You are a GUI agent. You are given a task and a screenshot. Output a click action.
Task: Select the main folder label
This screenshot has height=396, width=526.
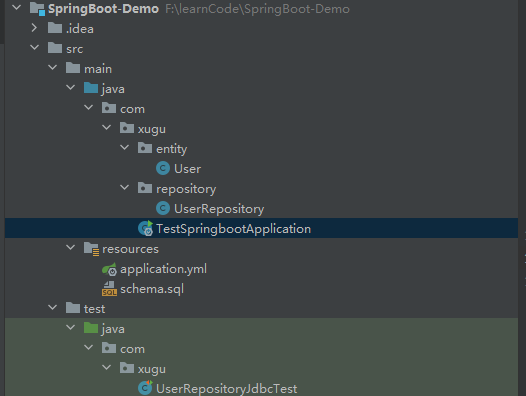[x=98, y=69]
